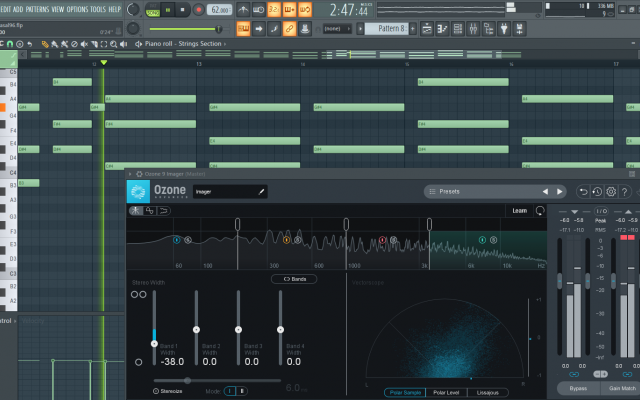Toggle the Pat/Song mode switch
640x400 pixels.
coord(152,10)
